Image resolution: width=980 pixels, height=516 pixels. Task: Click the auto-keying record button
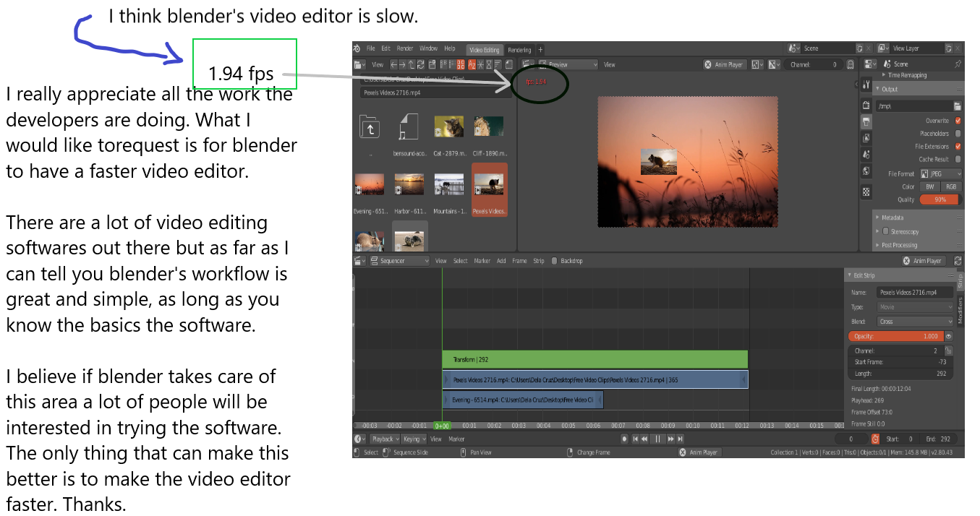(625, 439)
